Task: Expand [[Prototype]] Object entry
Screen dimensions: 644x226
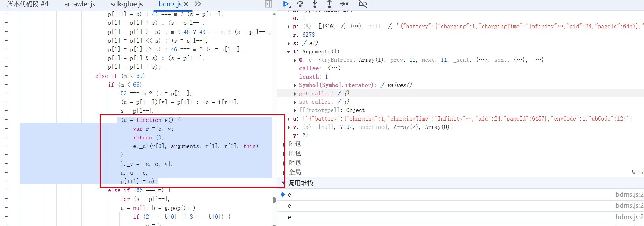Action: [295, 110]
